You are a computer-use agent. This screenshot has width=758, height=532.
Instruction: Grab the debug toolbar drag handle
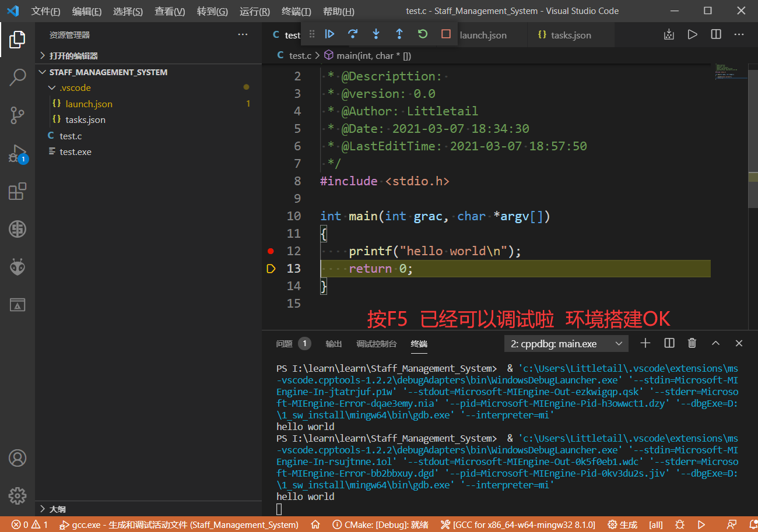(312, 34)
